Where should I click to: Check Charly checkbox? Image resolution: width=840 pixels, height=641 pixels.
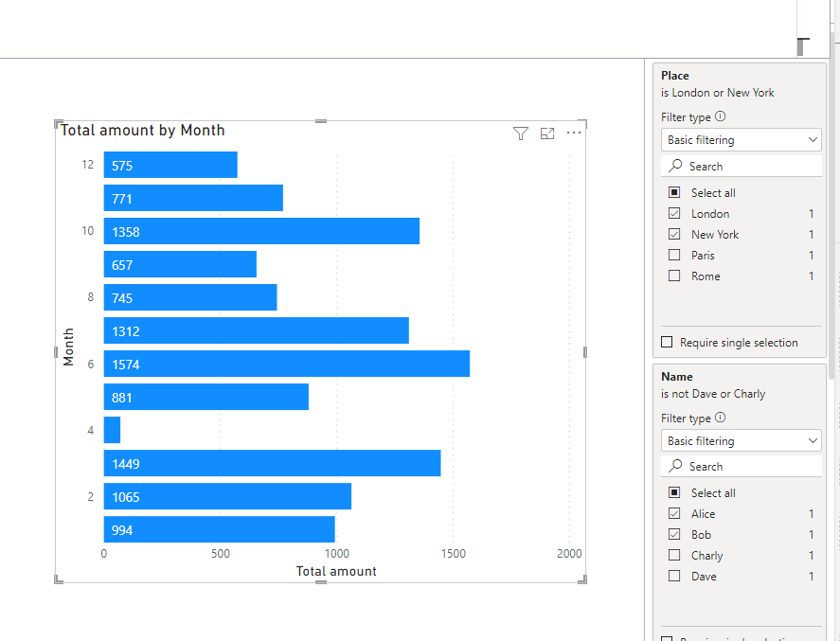click(x=674, y=556)
